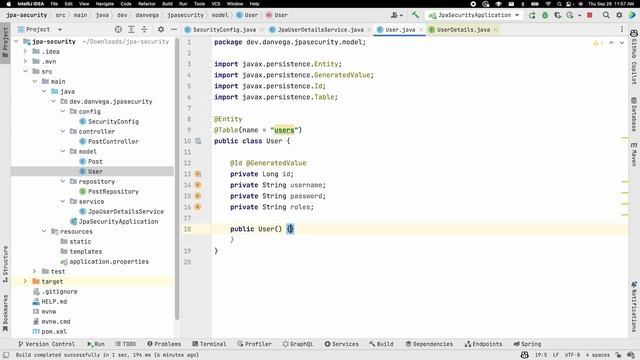This screenshot has height=360, width=640.
Task: Hide the Project panel with minus icon
Action: click(174, 29)
